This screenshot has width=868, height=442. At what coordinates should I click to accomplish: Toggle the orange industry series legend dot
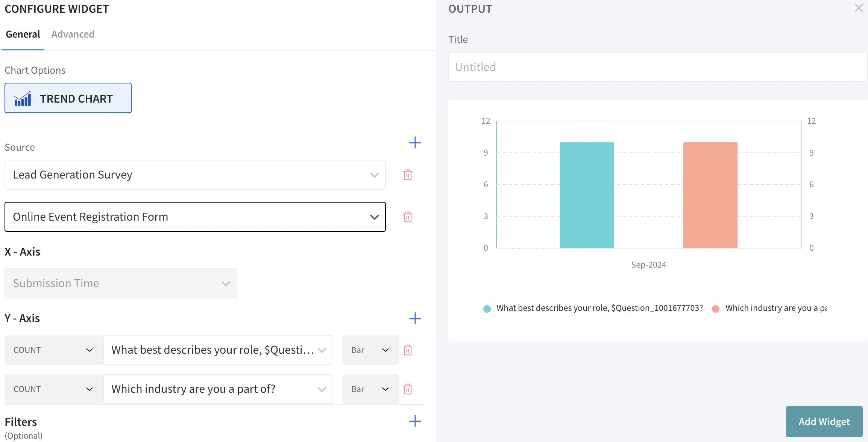[x=716, y=309]
